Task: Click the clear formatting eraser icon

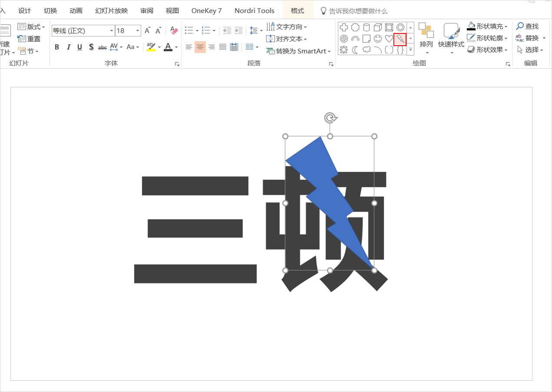Action: point(174,30)
